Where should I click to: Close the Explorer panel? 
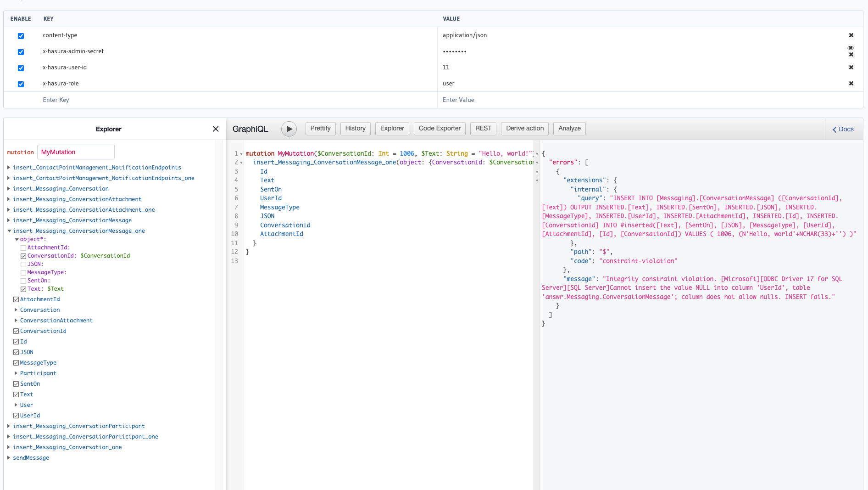pyautogui.click(x=216, y=129)
